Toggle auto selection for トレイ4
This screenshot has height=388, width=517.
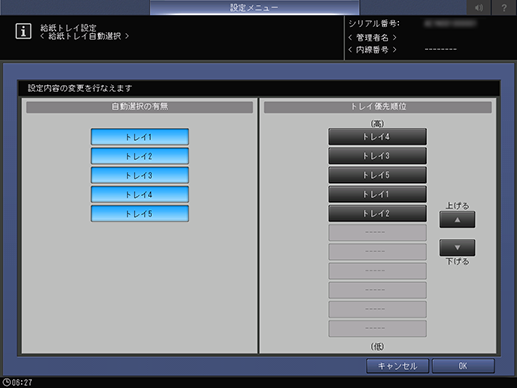coord(140,194)
